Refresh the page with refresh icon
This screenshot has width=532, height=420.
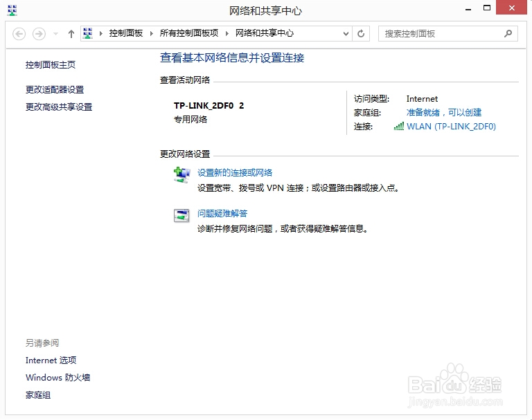coord(361,34)
